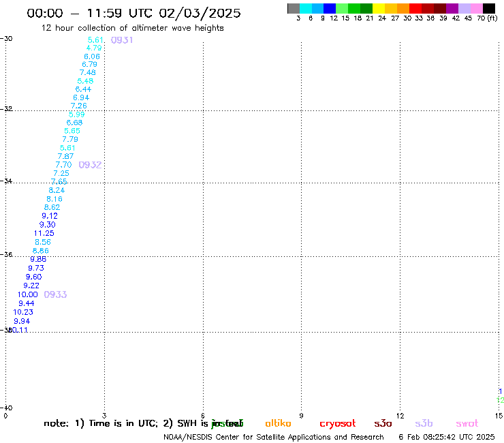
Task: Click the plot title date 02/03/2025
Action: click(x=200, y=14)
